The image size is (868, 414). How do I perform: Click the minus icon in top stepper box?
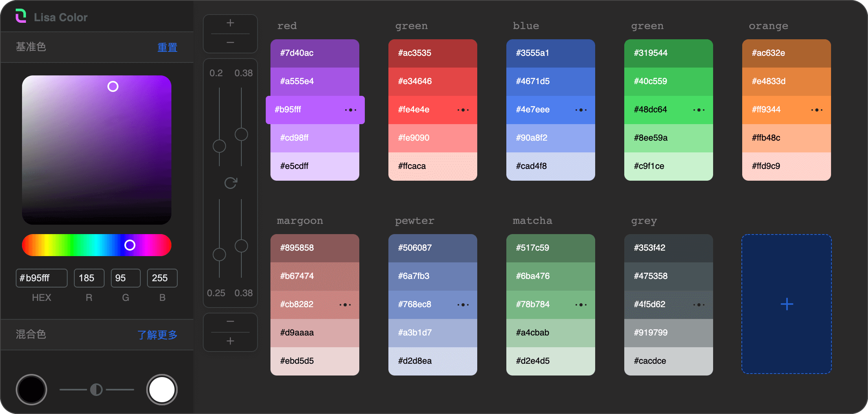[230, 42]
